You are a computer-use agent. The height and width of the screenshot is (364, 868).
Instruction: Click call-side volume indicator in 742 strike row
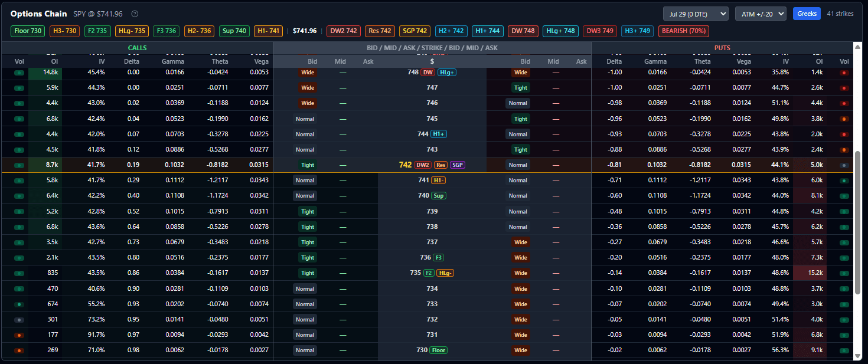coord(19,165)
